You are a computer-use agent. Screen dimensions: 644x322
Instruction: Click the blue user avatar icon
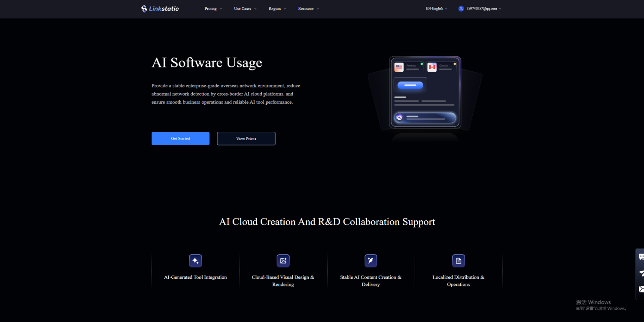(461, 9)
